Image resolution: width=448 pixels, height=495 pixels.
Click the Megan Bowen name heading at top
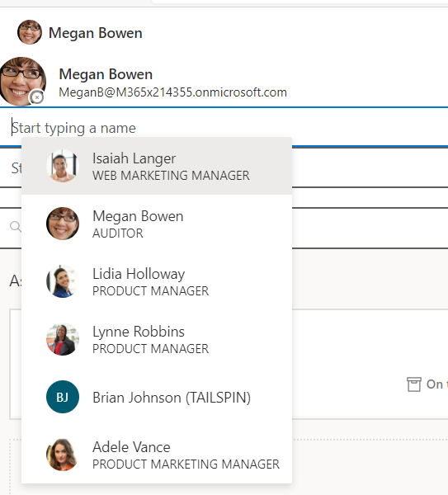[x=96, y=33]
